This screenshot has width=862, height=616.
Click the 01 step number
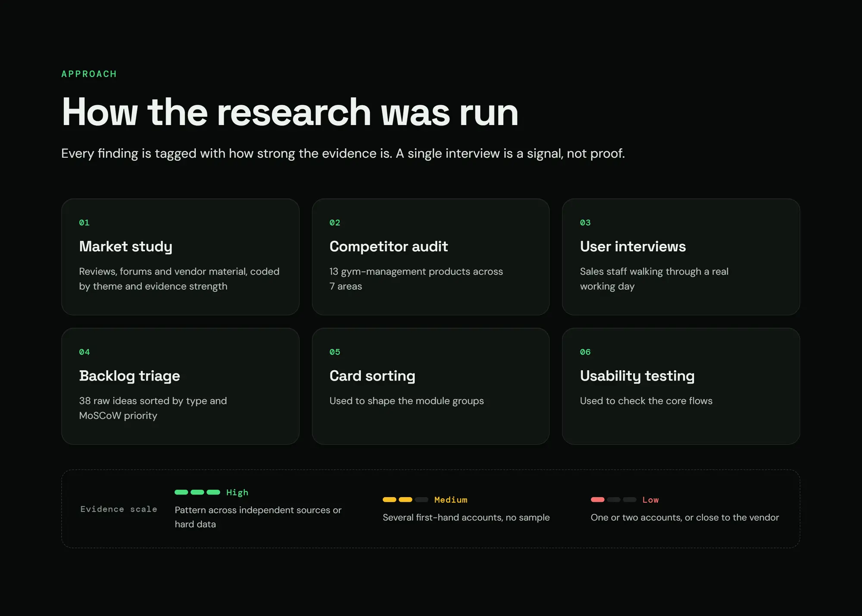pyautogui.click(x=84, y=222)
